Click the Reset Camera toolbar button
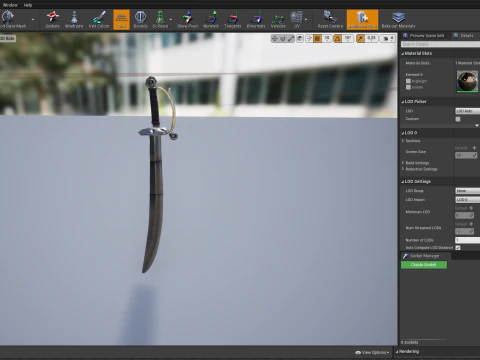Viewport: 480px width, 360px height. pyautogui.click(x=330, y=19)
